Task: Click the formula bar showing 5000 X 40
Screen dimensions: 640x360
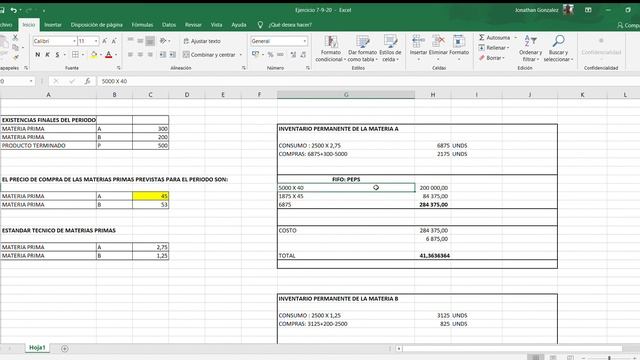Action: click(x=367, y=81)
